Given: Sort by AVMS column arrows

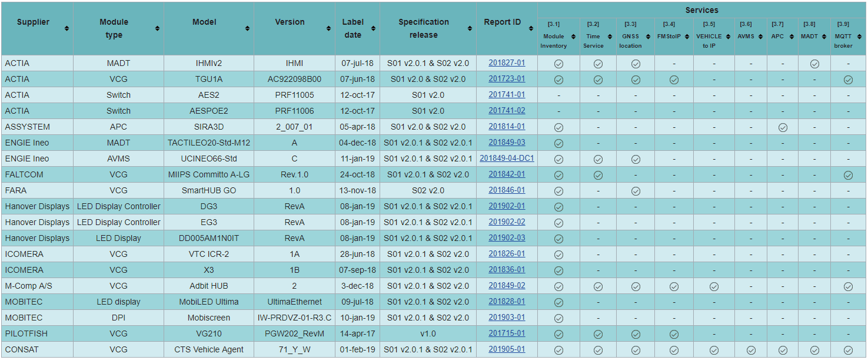Looking at the screenshot, I should 760,37.
